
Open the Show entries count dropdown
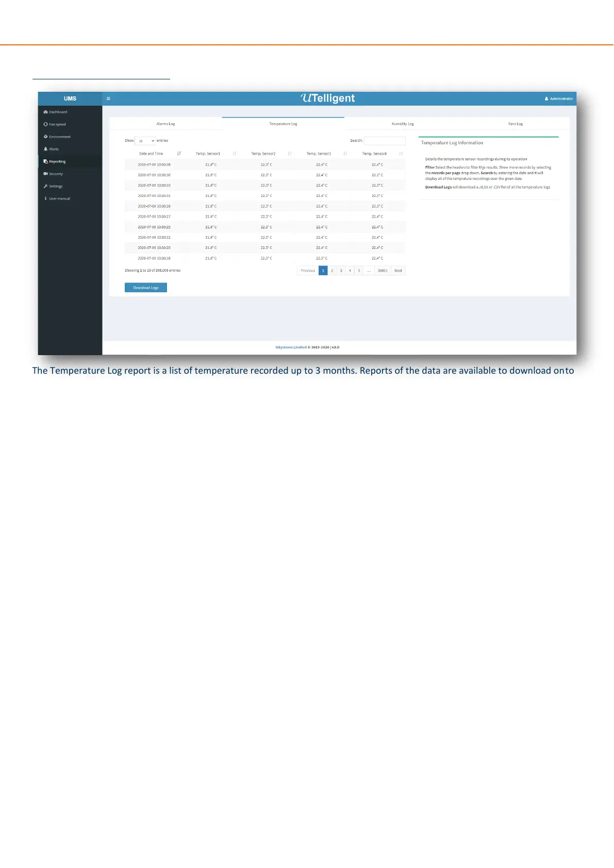pyautogui.click(x=145, y=141)
